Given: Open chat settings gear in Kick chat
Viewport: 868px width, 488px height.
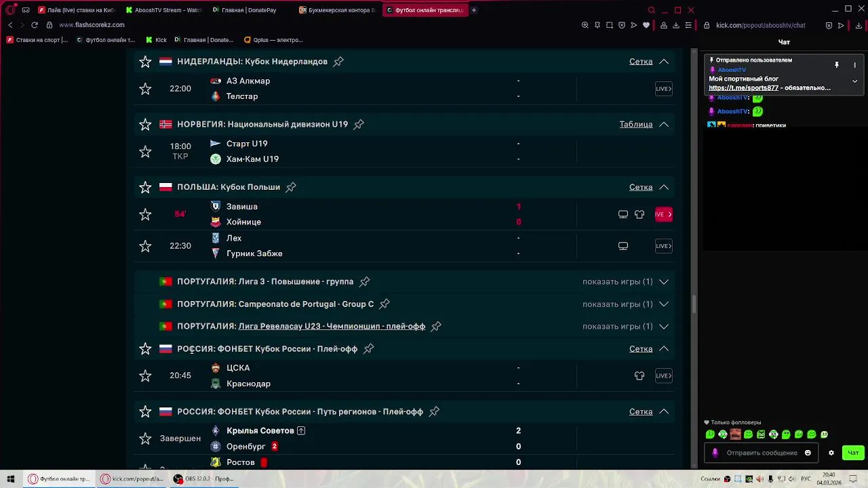Looking at the screenshot, I should (831, 453).
